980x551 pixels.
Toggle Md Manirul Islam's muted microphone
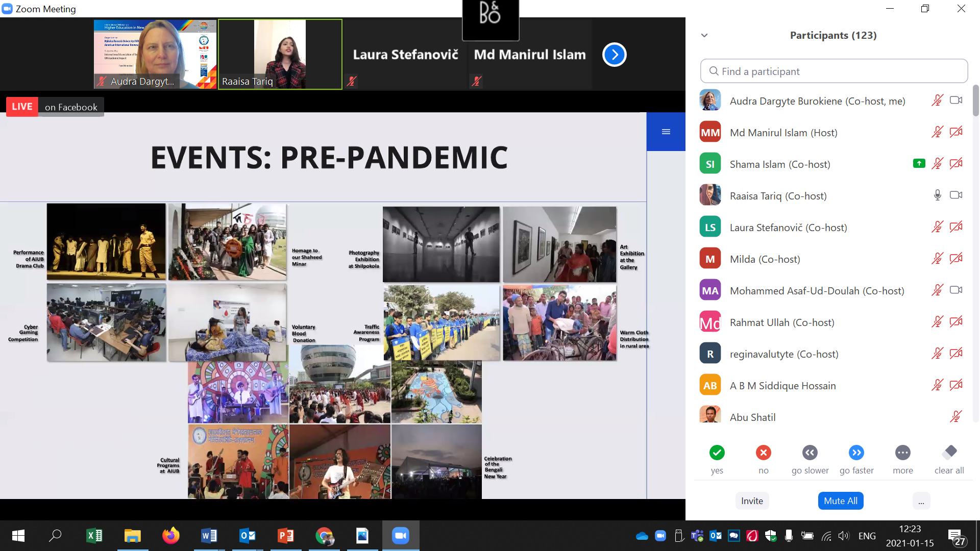click(x=937, y=132)
